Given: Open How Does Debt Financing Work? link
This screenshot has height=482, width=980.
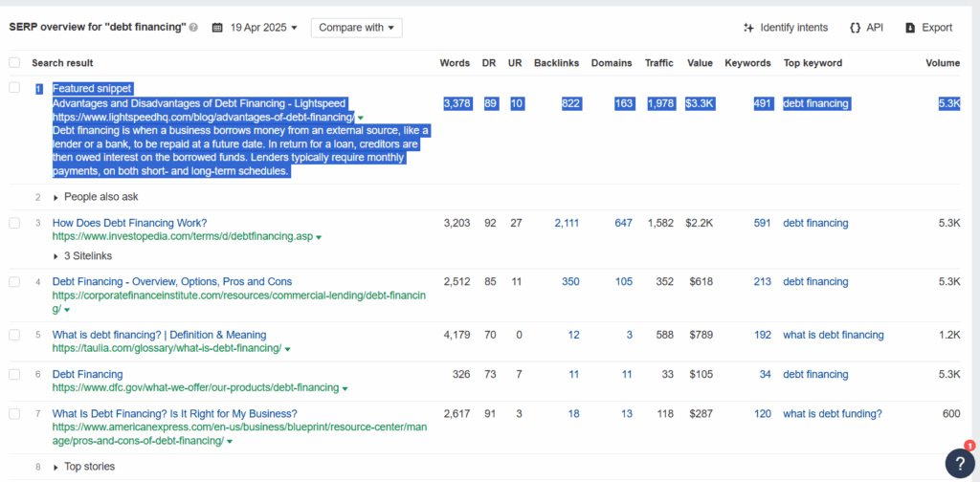Looking at the screenshot, I should click(x=129, y=223).
